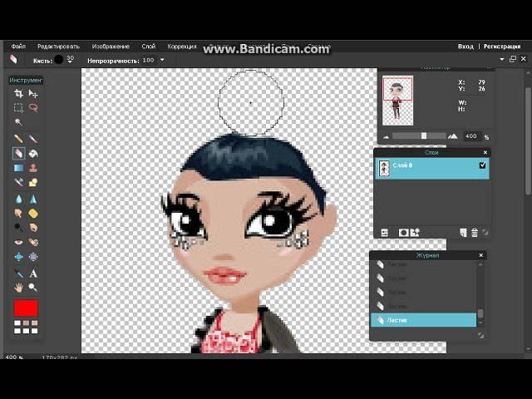This screenshot has height=399, width=532.
Task: Create a new layer in Слои panel
Action: [463, 233]
